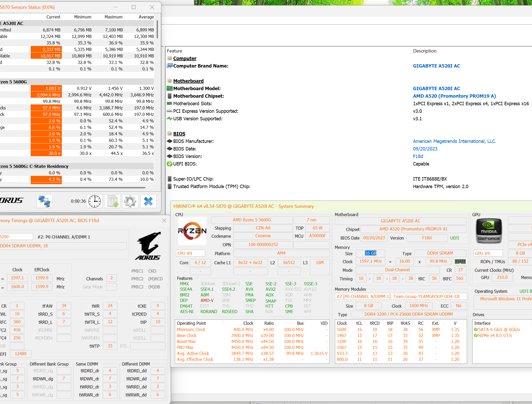The width and height of the screenshot is (532, 404).
Task: Click the Motherboard category folder icon
Action: coord(169,81)
